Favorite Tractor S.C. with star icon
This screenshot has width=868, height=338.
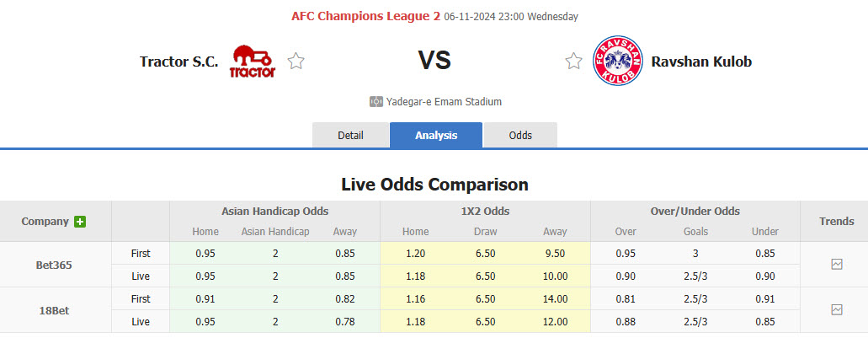point(296,61)
